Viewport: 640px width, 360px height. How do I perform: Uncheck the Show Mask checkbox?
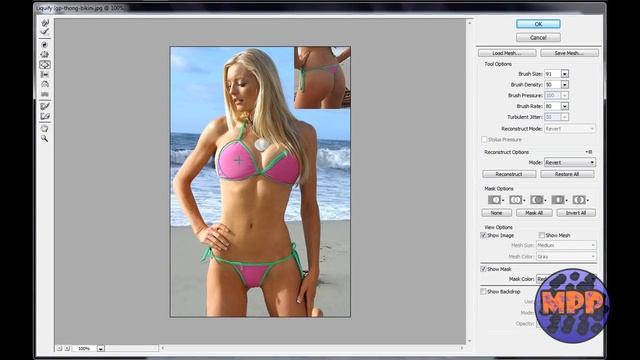point(484,269)
